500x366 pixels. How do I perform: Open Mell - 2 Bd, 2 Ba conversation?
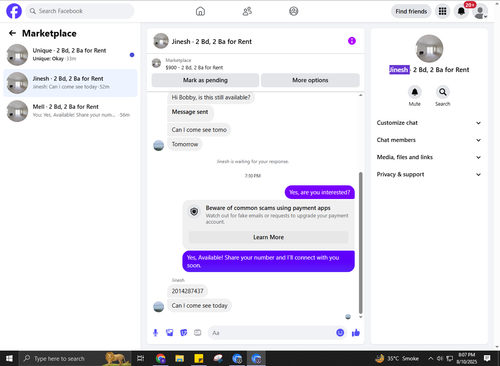click(70, 111)
